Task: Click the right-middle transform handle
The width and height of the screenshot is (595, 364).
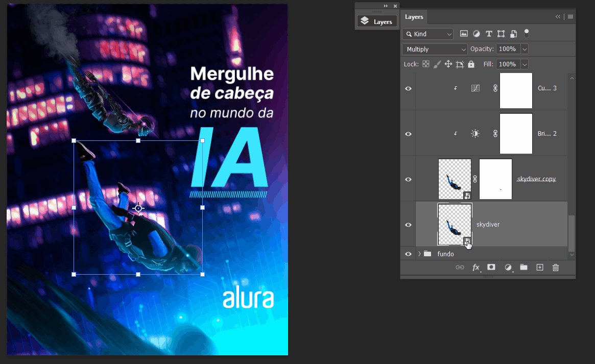Action: [202, 207]
